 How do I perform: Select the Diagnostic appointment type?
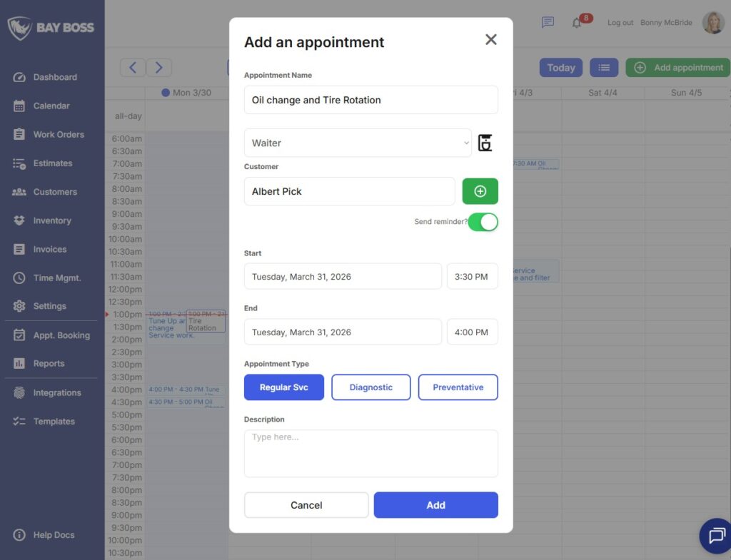(x=370, y=387)
